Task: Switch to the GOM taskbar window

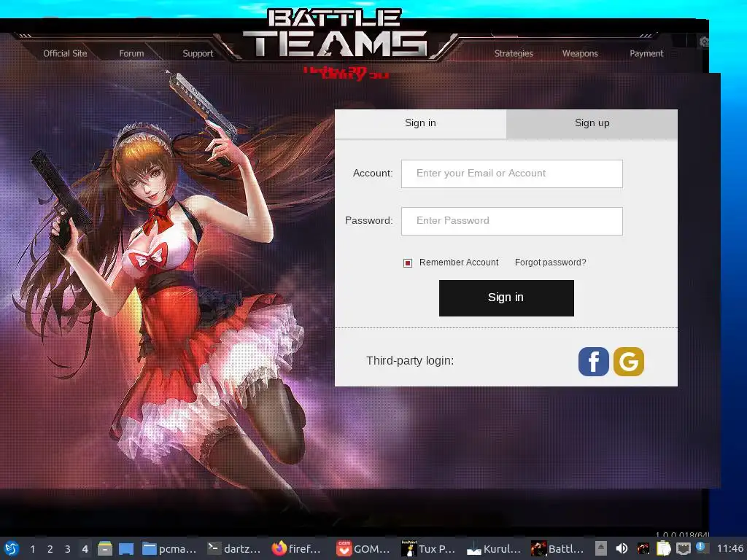Action: coord(363,548)
